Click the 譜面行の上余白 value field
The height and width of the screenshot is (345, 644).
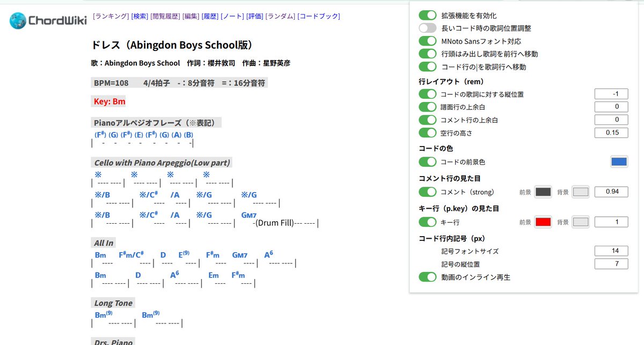click(x=611, y=107)
